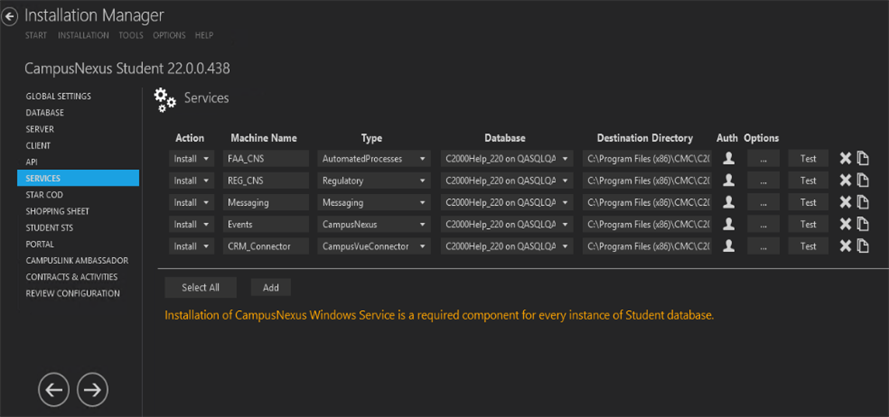Open Action dropdown for REG_CNS row
The width and height of the screenshot is (889, 417).
[x=192, y=180]
